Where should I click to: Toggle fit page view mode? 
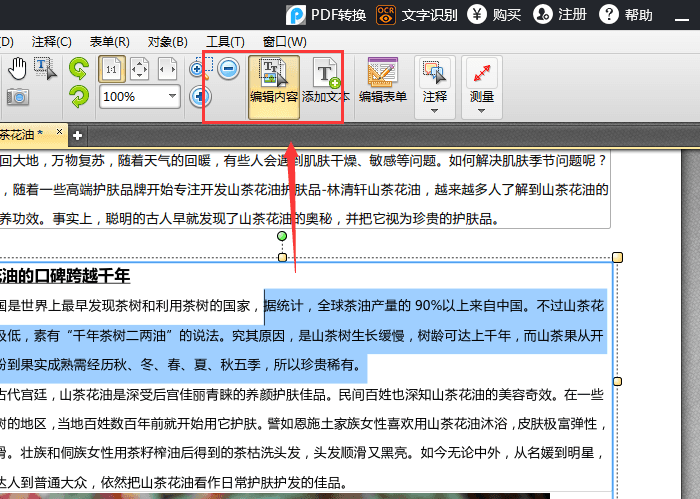tap(140, 69)
